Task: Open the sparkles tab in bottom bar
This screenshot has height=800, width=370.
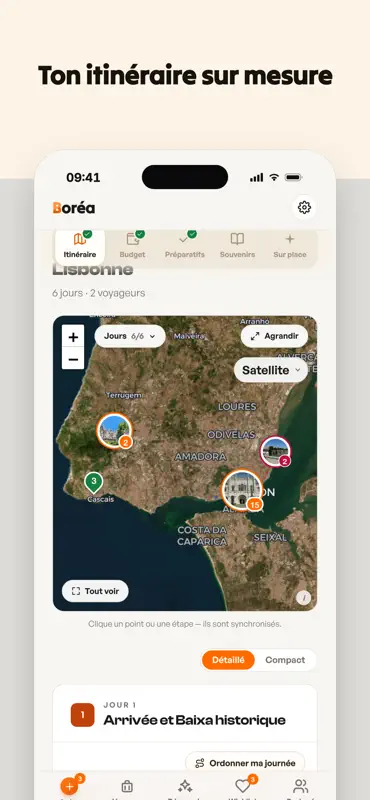Action: [x=185, y=786]
